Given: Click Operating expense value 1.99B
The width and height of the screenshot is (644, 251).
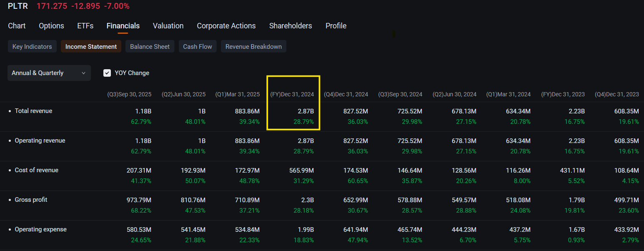Looking at the screenshot, I should tap(305, 229).
